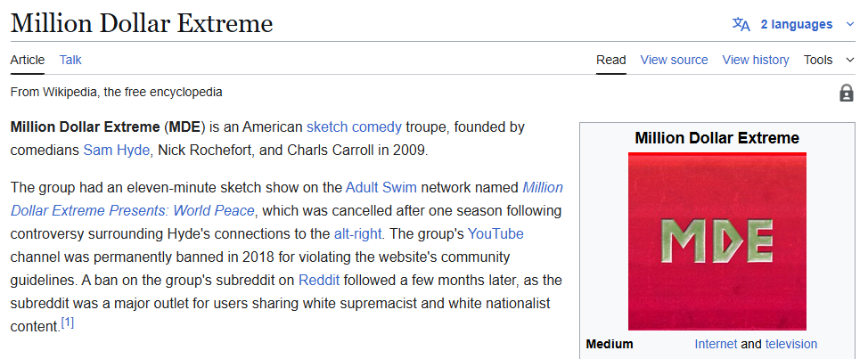Follow the Adult Swim link
The height and width of the screenshot is (359, 868).
pyautogui.click(x=381, y=188)
